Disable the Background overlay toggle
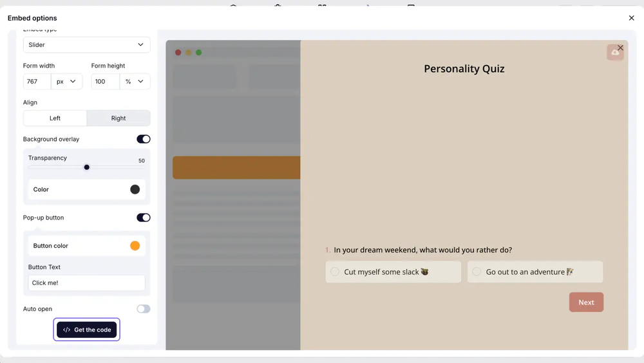The image size is (644, 363). point(143,139)
